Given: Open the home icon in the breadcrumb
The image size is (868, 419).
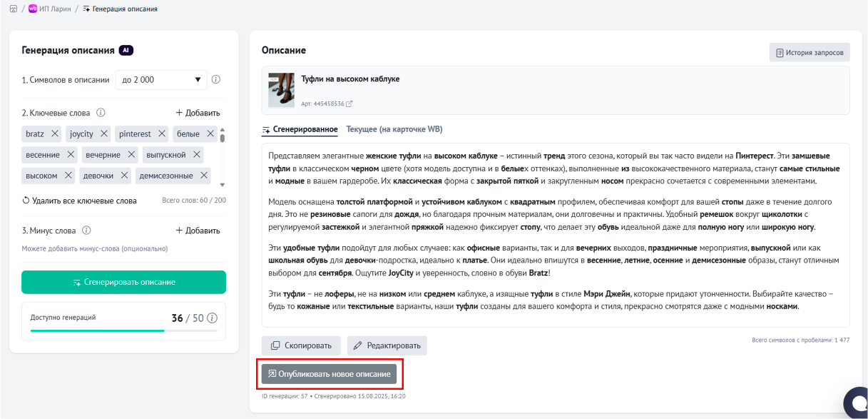Looking at the screenshot, I should pos(12,9).
